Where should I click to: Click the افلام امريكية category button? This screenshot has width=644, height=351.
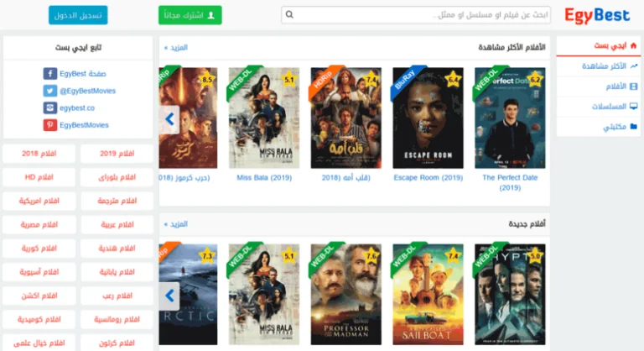(x=39, y=201)
